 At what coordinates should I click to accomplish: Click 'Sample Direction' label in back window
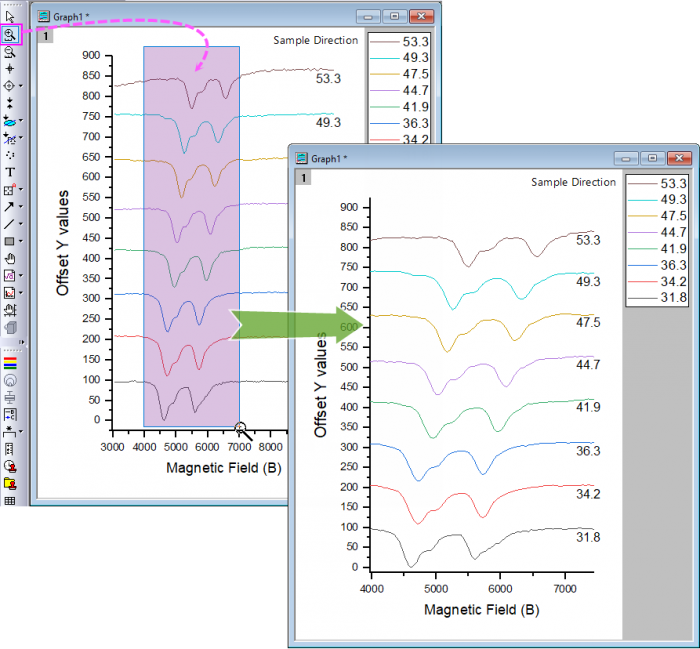pyautogui.click(x=316, y=40)
